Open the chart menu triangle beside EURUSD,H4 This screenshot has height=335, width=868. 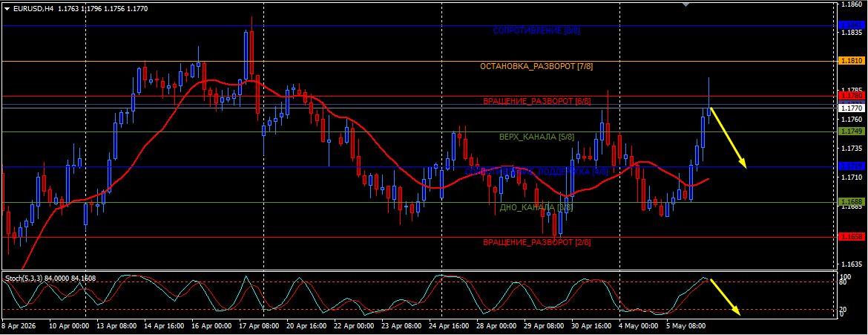tap(7, 9)
